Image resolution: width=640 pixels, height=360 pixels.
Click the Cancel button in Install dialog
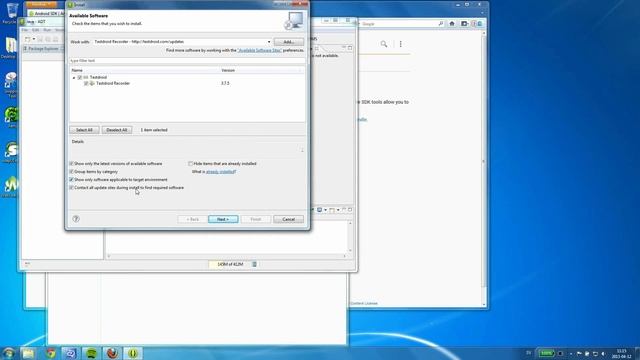tap(289, 219)
